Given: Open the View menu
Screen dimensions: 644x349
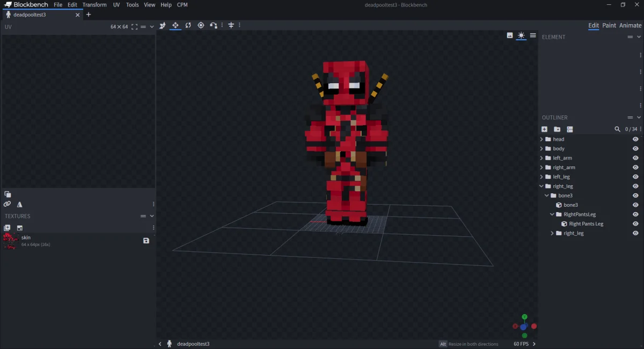Looking at the screenshot, I should pos(150,4).
